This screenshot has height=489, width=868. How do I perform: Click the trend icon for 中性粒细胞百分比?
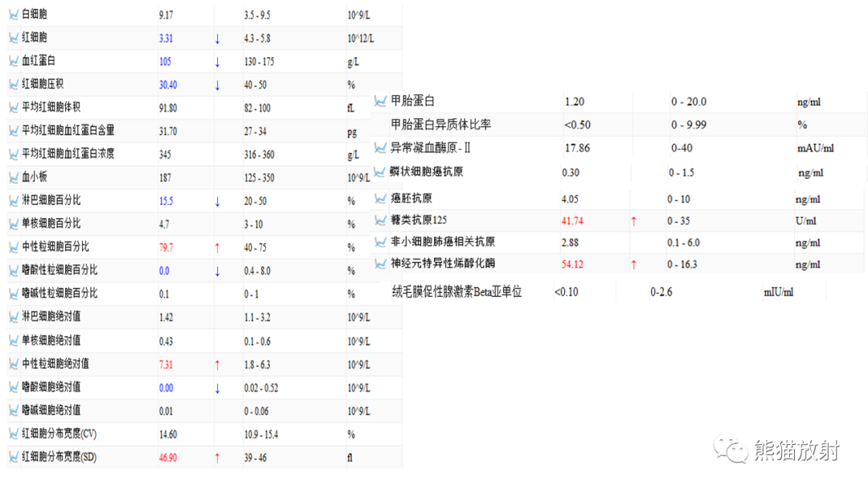pos(14,247)
